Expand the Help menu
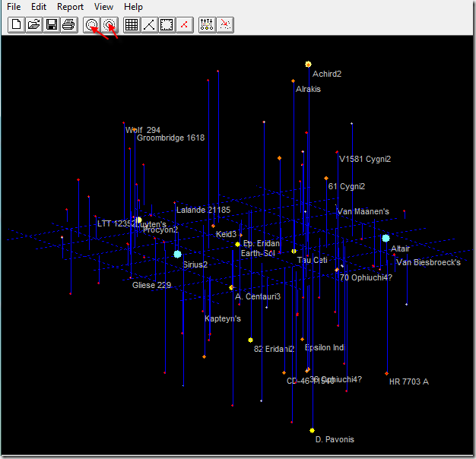 click(x=133, y=7)
